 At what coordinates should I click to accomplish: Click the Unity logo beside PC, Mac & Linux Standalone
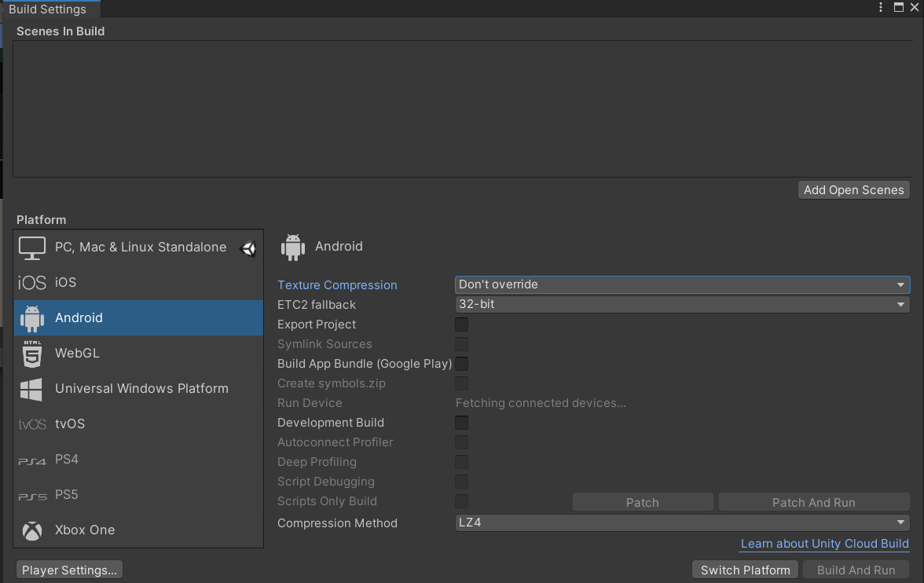(x=248, y=248)
